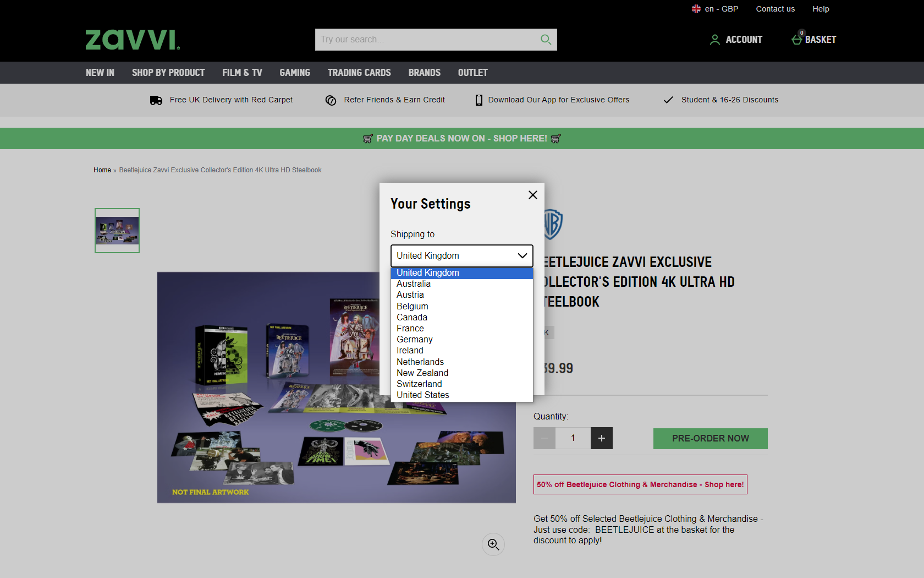Click the image zoom magnifier icon
The width and height of the screenshot is (924, 578).
pyautogui.click(x=493, y=544)
